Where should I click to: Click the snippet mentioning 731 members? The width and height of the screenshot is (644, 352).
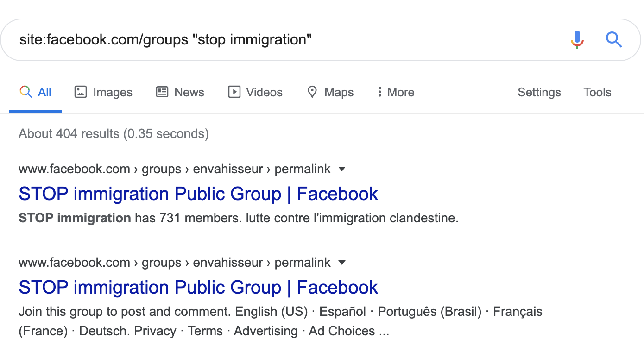click(238, 218)
